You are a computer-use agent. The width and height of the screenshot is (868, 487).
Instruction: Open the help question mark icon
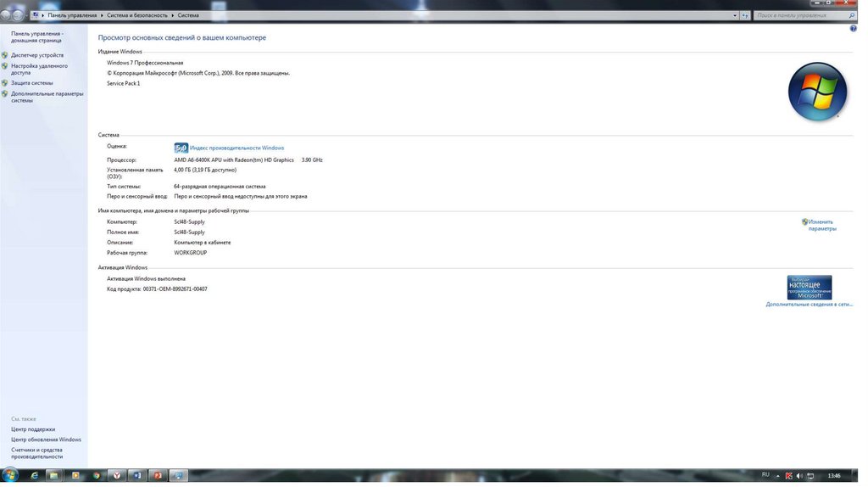(854, 29)
